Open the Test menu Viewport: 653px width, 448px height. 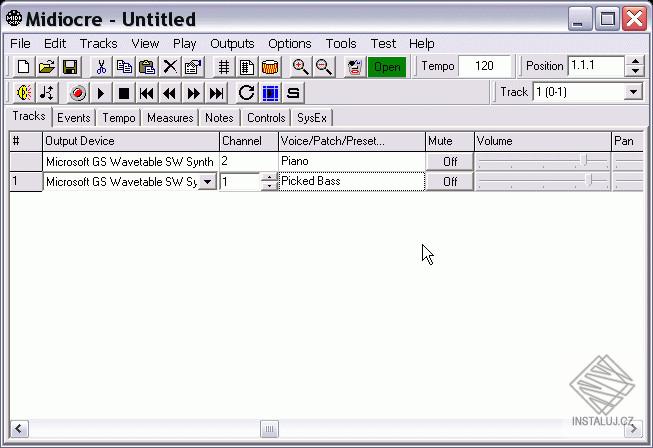coord(383,43)
